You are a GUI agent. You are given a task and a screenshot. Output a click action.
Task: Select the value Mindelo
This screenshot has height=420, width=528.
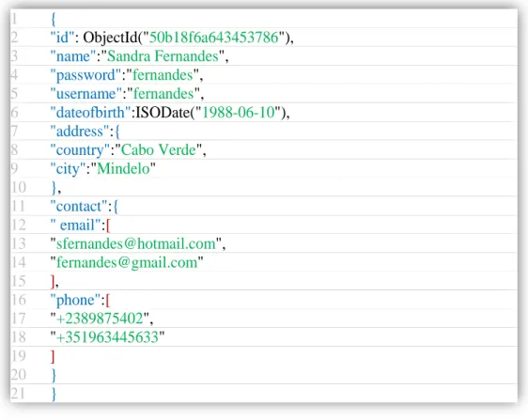tap(123, 169)
